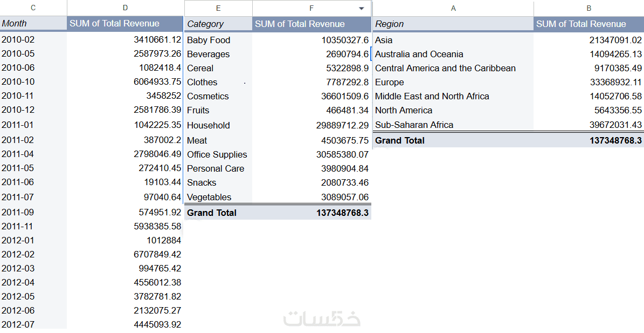The height and width of the screenshot is (333, 644).
Task: Click the Region pivot header cell
Action: tap(453, 24)
